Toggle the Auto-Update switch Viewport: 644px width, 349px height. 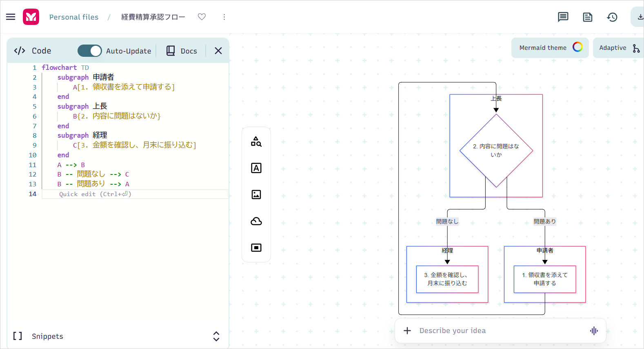pyautogui.click(x=90, y=51)
